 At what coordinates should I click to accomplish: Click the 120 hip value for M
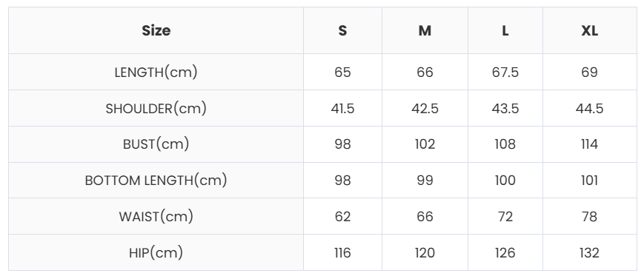(x=425, y=252)
